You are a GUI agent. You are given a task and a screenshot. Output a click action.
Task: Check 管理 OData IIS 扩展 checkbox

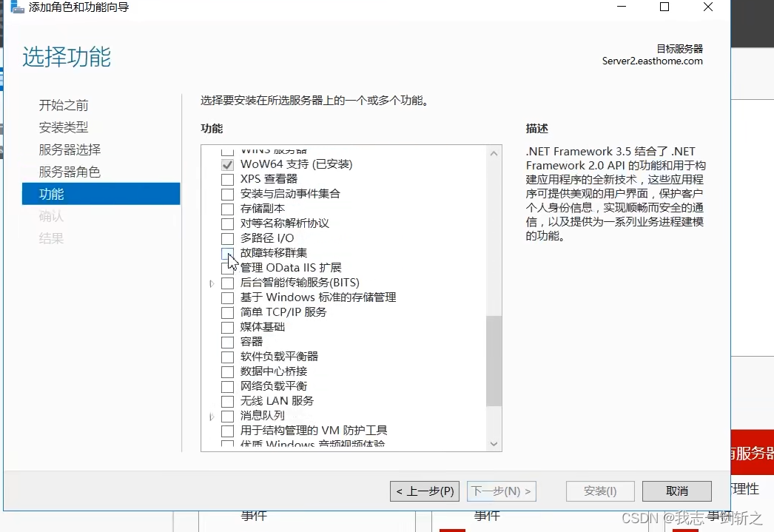pos(228,268)
